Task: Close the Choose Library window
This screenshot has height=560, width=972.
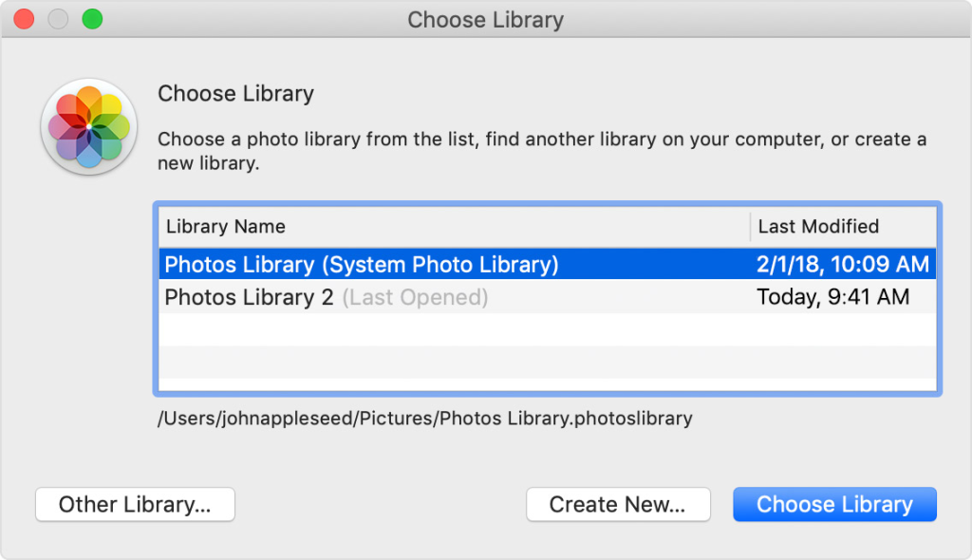Action: click(25, 19)
